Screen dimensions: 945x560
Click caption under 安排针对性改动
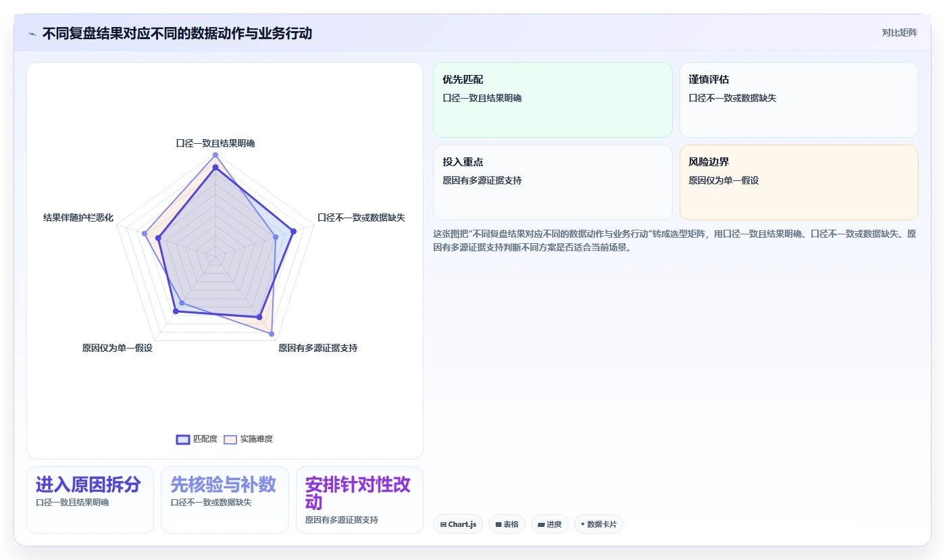341,520
